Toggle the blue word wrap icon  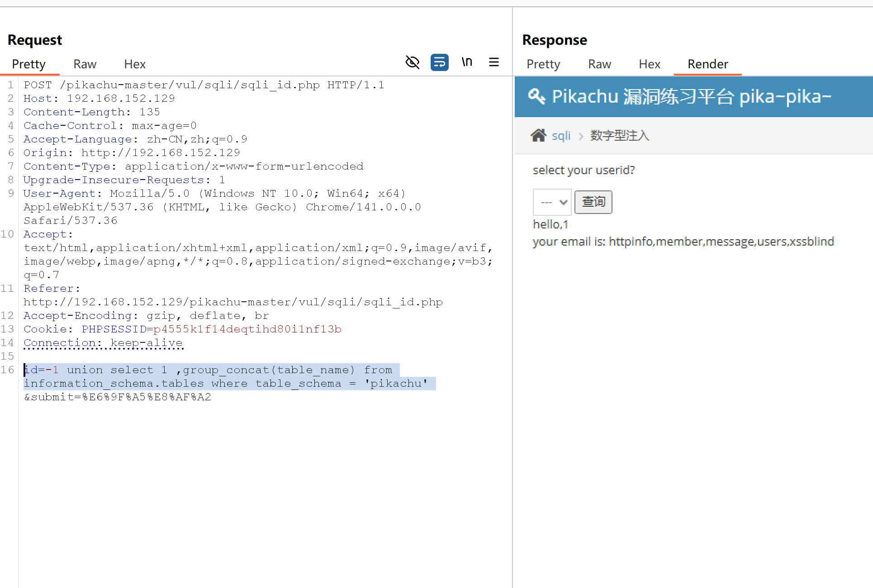coord(439,62)
